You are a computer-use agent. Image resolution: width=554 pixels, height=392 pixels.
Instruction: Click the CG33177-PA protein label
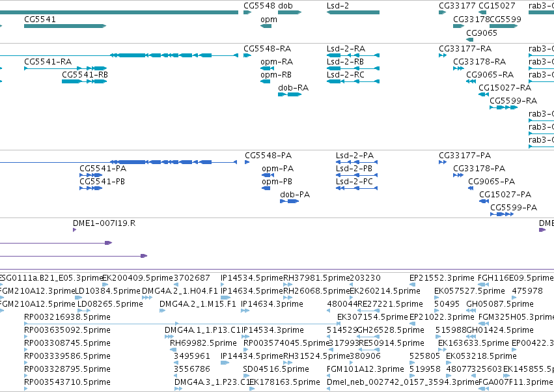point(465,156)
